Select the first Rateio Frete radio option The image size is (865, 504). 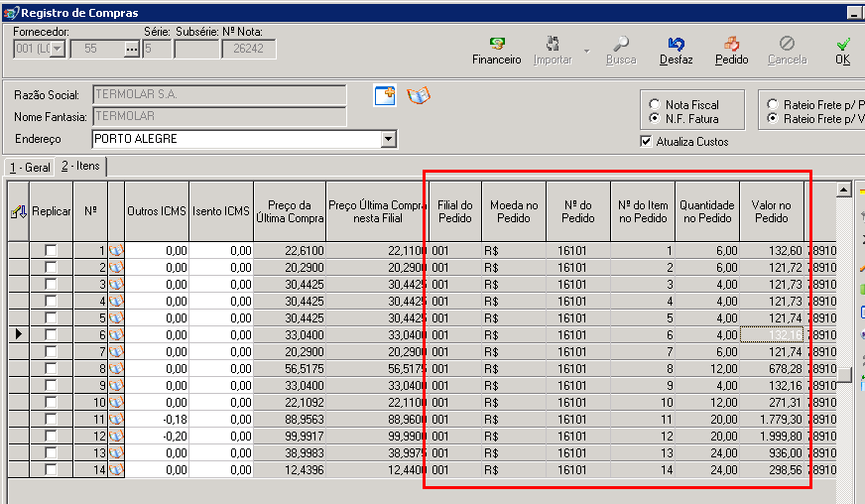773,104
